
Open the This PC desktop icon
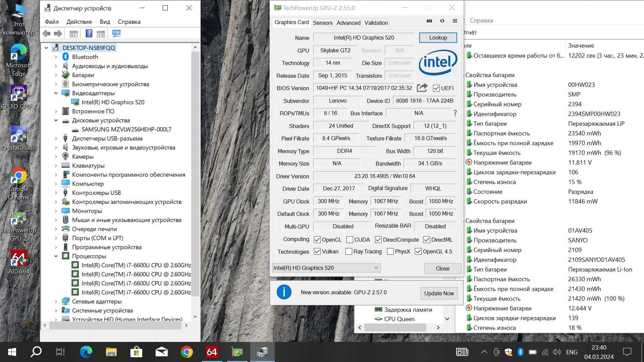pos(19,20)
